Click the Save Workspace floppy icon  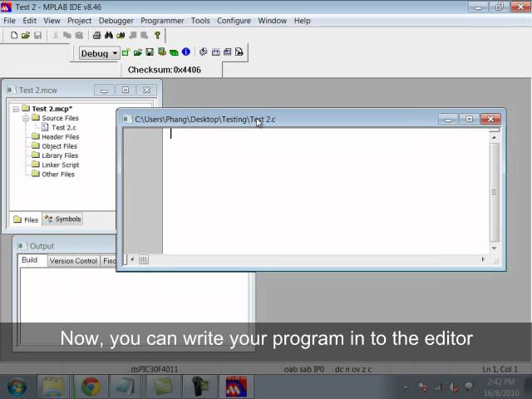click(x=150, y=52)
